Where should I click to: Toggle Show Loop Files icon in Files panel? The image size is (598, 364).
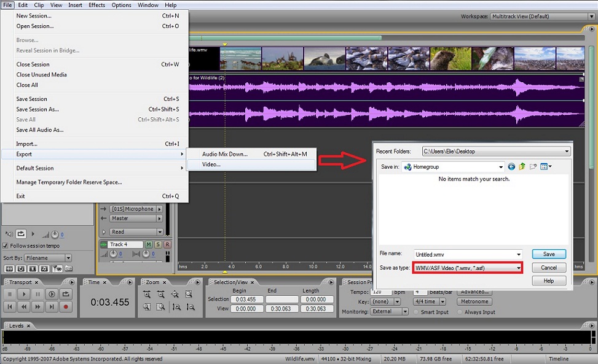coord(21,269)
